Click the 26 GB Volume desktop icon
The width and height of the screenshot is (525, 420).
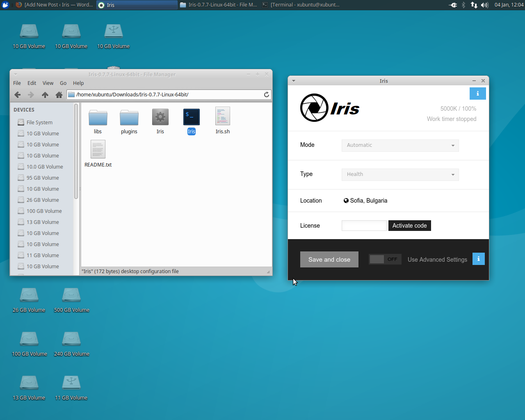(x=29, y=300)
